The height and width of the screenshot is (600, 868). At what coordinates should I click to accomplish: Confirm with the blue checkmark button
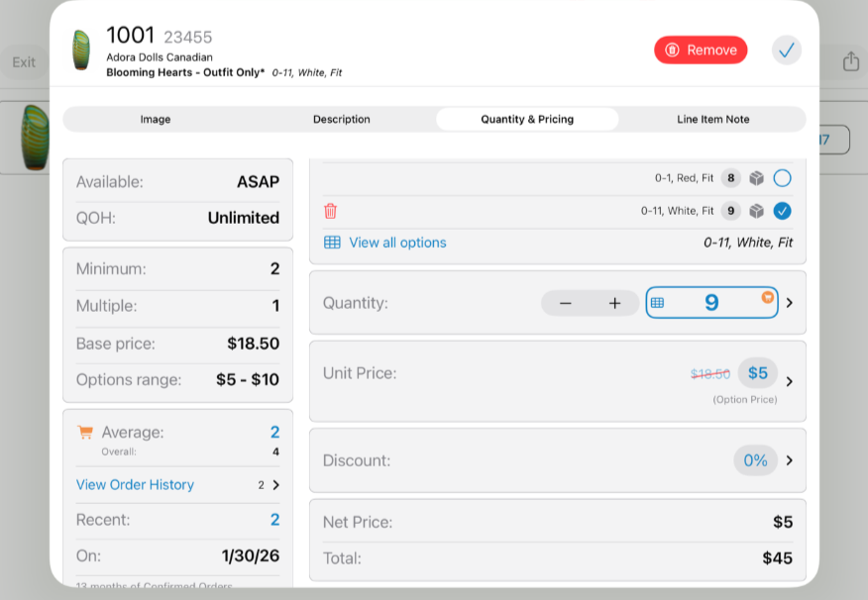click(x=787, y=50)
